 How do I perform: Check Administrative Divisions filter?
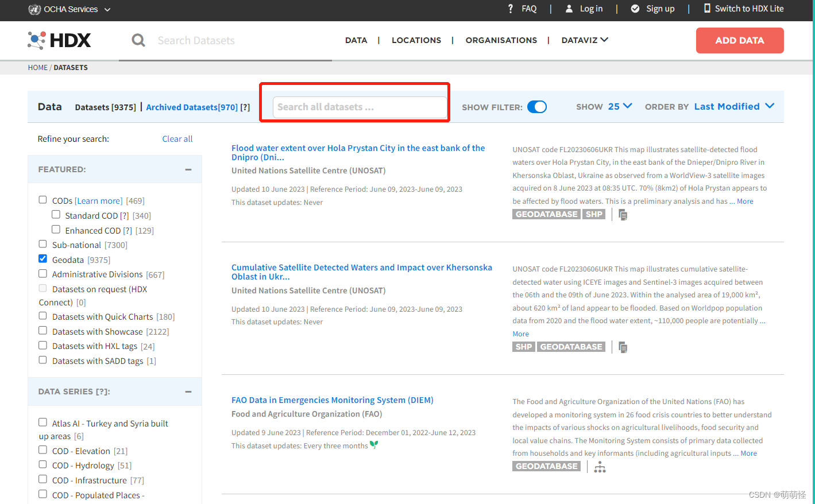43,274
